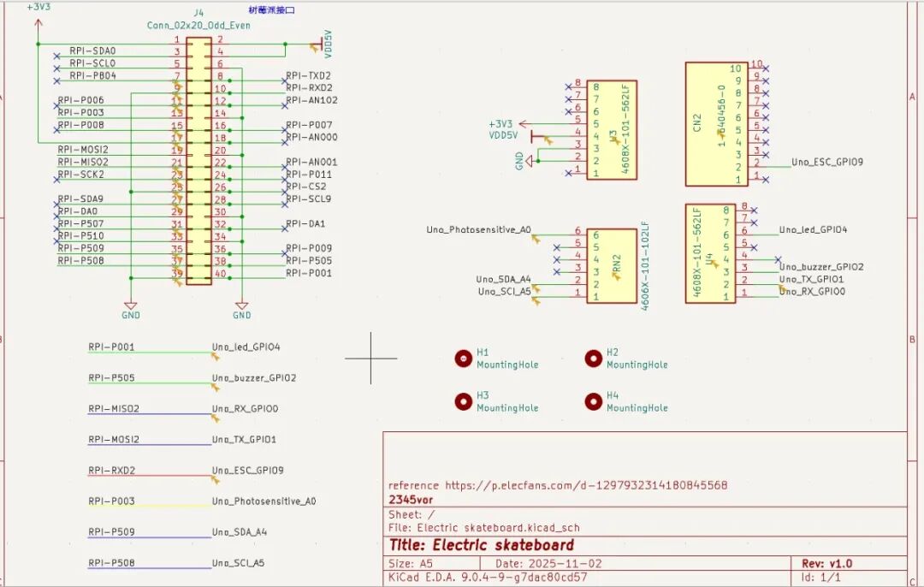The width and height of the screenshot is (924, 587).
Task: Click the no-connect X on RN2 pin 5
Action: point(557,247)
